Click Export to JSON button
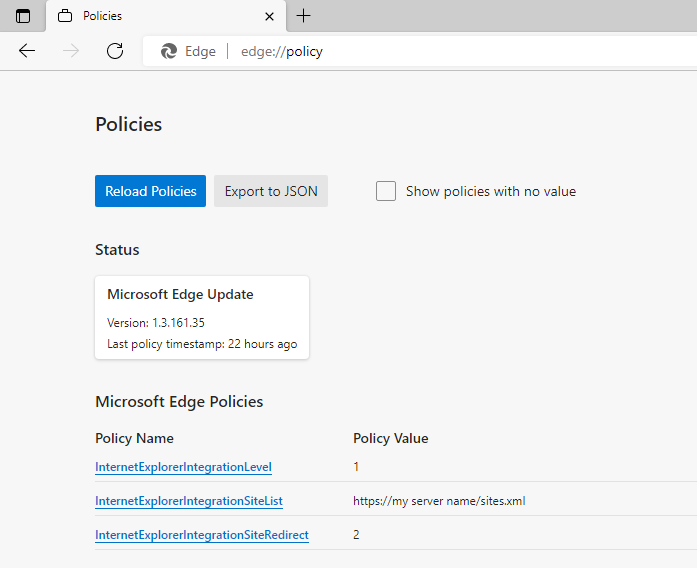 click(271, 191)
